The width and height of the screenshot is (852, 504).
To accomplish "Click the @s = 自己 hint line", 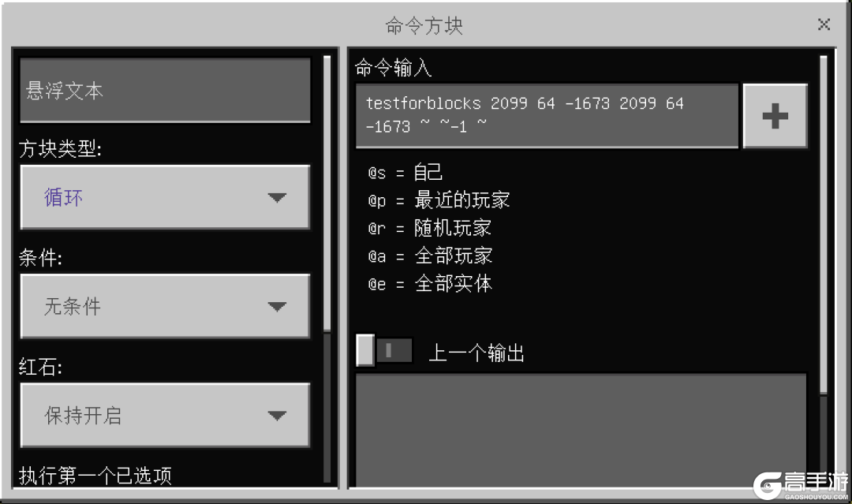I will tap(405, 173).
